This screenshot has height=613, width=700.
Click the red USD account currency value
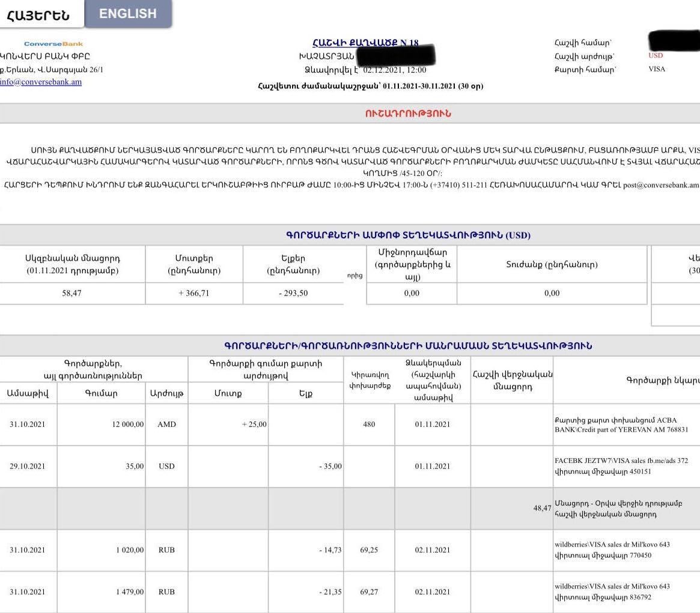pyautogui.click(x=656, y=55)
